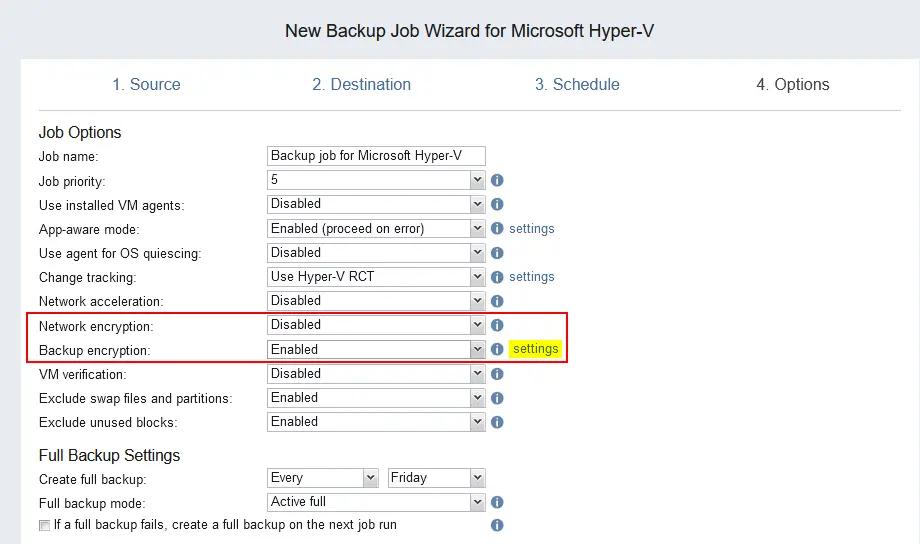Click the info icon for Use agent for OS quiescing
Image resolution: width=920 pixels, height=544 pixels.
click(x=497, y=253)
